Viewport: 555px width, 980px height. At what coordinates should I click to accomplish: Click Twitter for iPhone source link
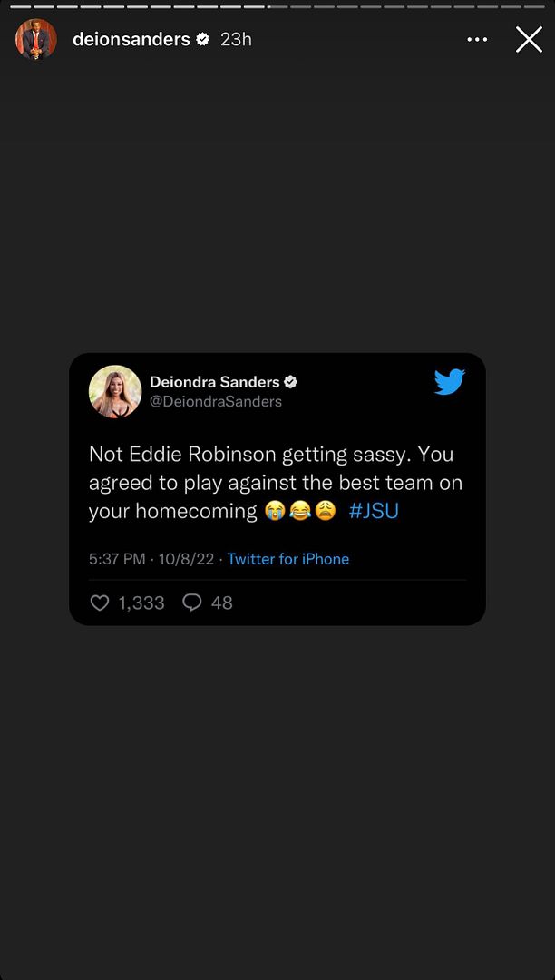coord(287,559)
